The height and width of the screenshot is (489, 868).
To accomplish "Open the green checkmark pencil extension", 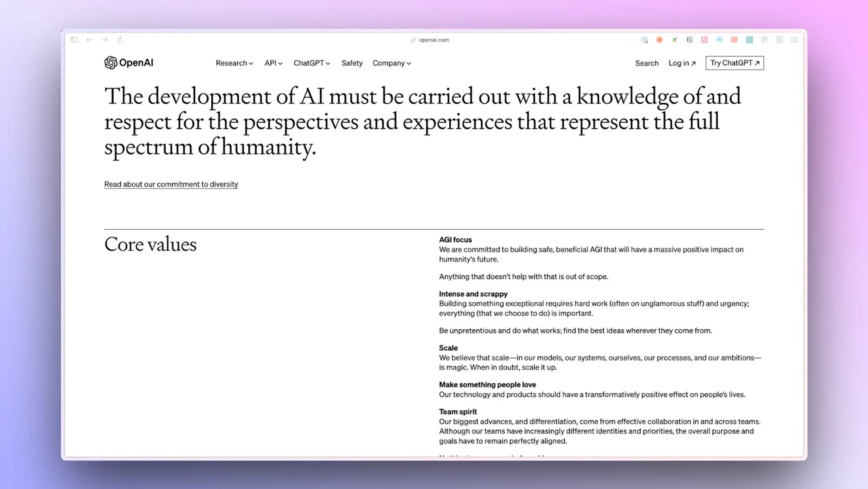I will pyautogui.click(x=674, y=40).
